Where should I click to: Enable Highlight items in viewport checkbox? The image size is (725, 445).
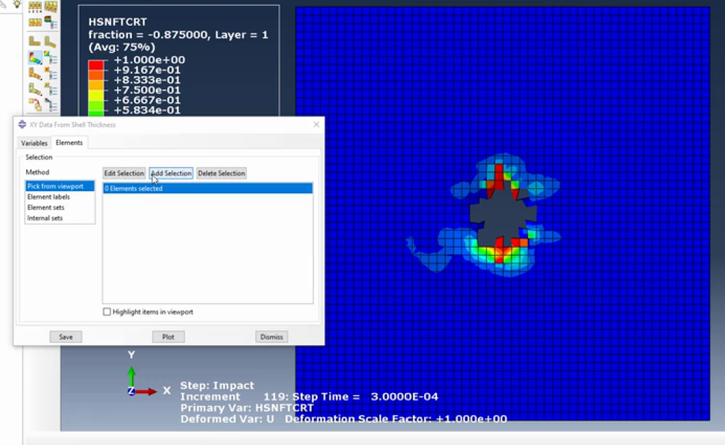click(108, 312)
